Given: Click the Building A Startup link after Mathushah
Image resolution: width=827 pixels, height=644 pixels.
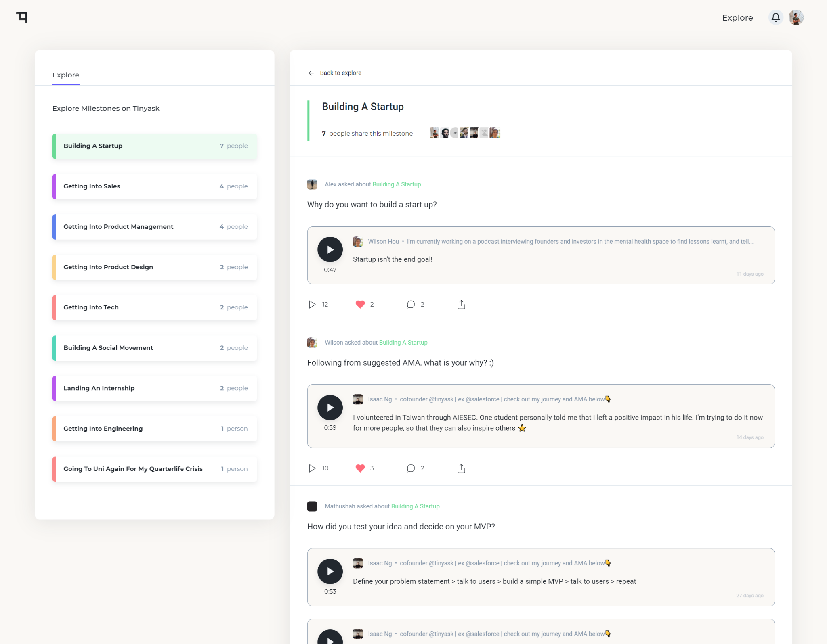Looking at the screenshot, I should click(415, 506).
